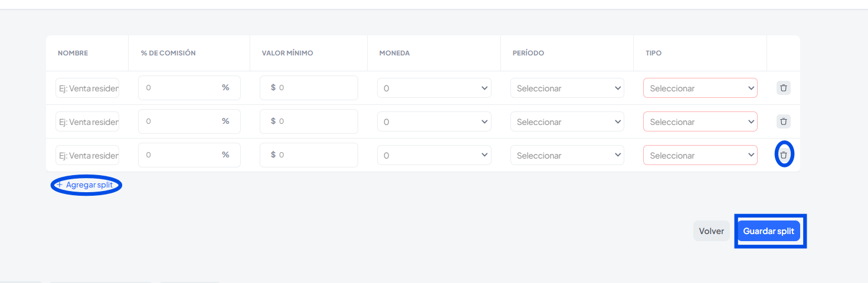Viewport: 868px width, 283px height.
Task: Focus first row Nombre input field
Action: (x=87, y=88)
